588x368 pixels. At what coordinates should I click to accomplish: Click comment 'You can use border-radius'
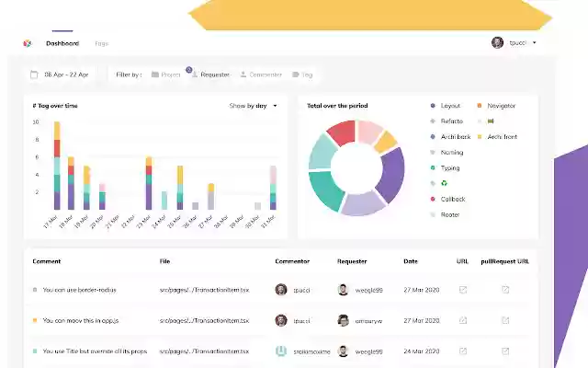pos(80,290)
